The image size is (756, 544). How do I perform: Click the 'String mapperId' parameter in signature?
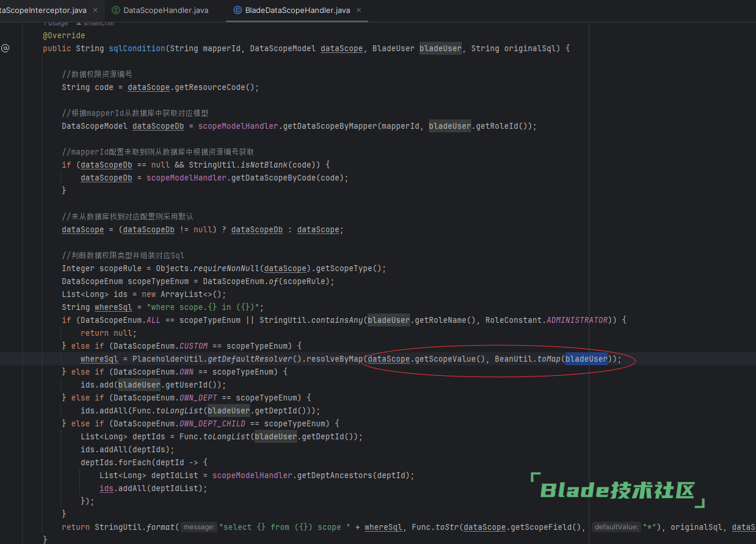click(x=205, y=48)
